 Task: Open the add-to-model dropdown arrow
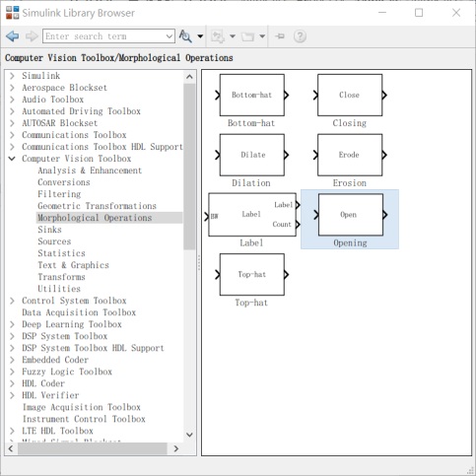tap(233, 36)
